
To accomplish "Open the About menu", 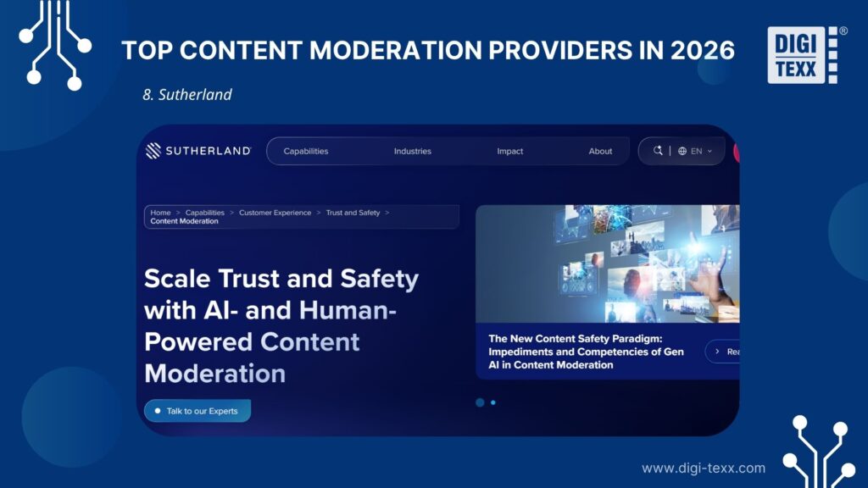I will pos(600,151).
